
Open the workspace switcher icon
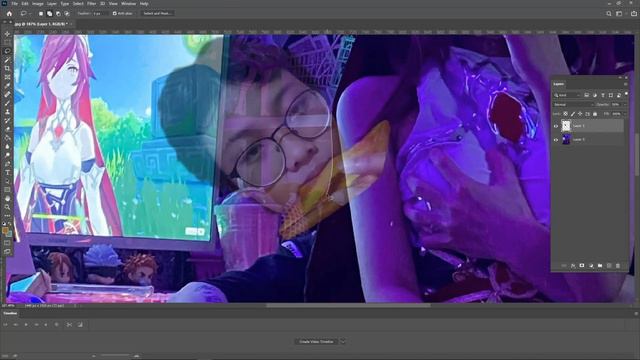coord(619,13)
